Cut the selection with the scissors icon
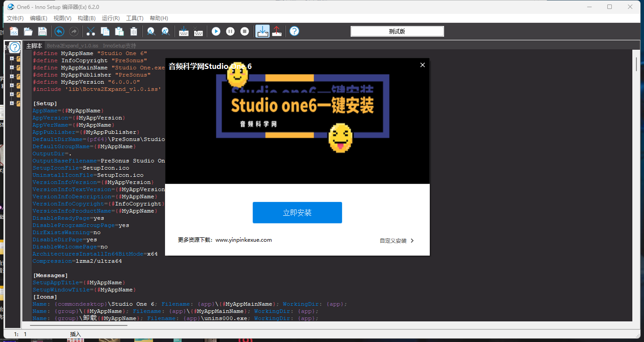Screen dimensions: 644x342 pos(91,31)
